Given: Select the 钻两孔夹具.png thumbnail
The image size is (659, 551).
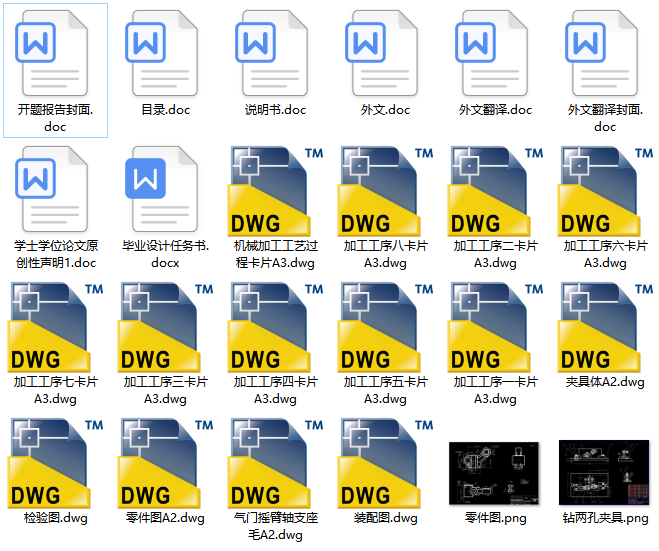Looking at the screenshot, I should 605,472.
